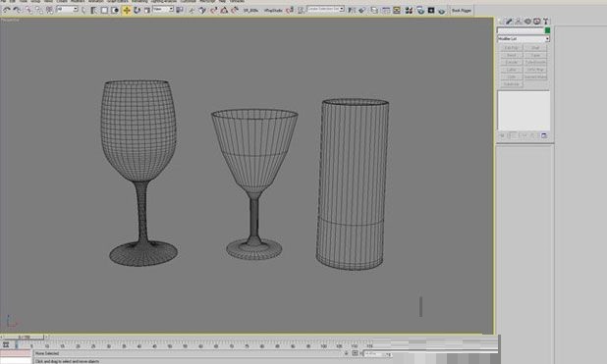Click the X coordinate field in status bar
Screen dimensions: 607x364
(x=376, y=354)
